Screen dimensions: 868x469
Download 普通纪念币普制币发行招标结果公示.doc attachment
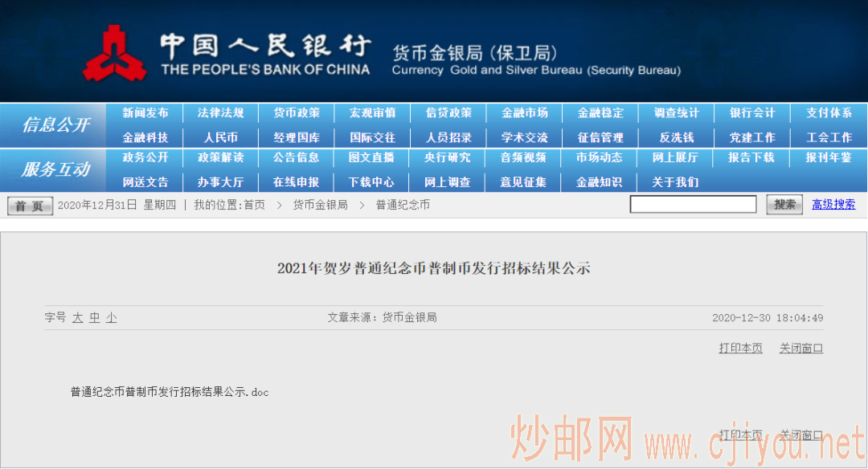170,392
